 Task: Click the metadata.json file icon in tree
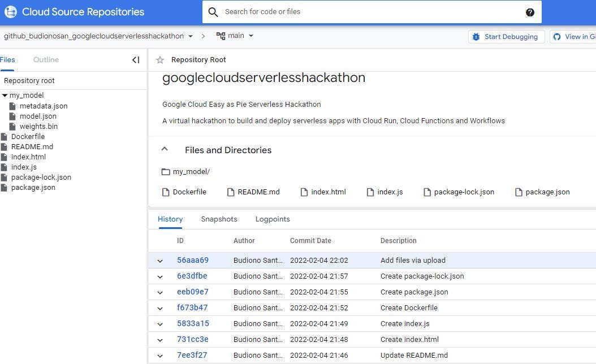[12, 106]
